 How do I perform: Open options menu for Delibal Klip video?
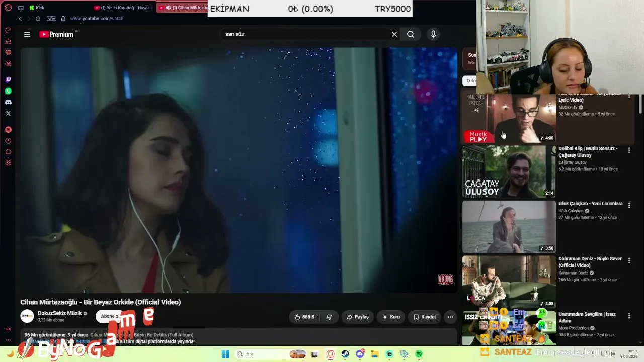629,150
